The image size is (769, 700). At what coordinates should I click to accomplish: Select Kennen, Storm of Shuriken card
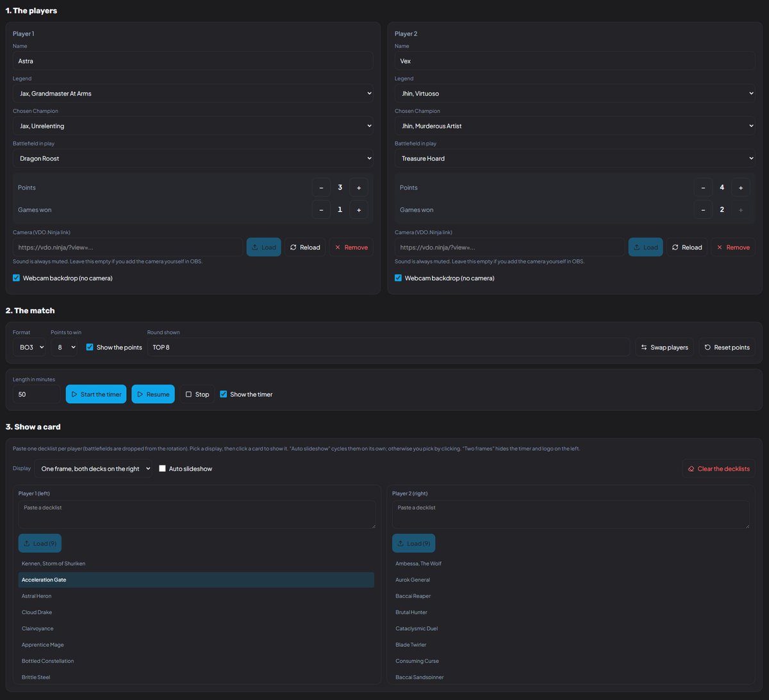coord(196,563)
